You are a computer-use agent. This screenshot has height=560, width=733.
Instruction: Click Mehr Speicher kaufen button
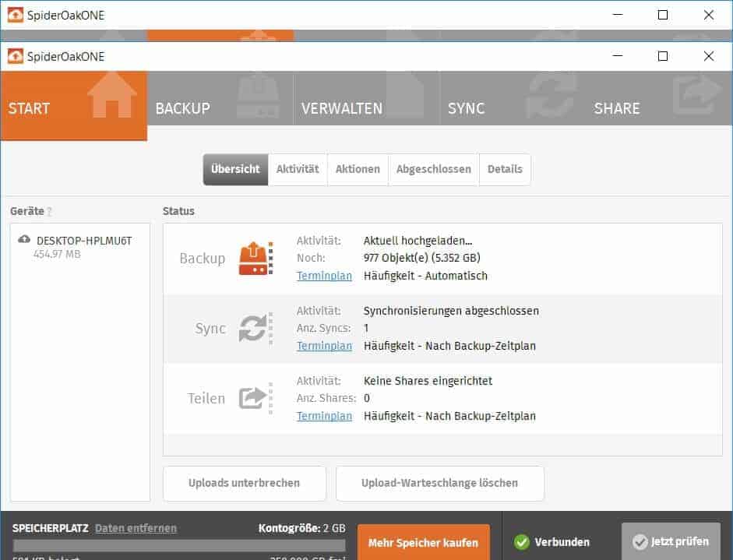click(x=424, y=542)
